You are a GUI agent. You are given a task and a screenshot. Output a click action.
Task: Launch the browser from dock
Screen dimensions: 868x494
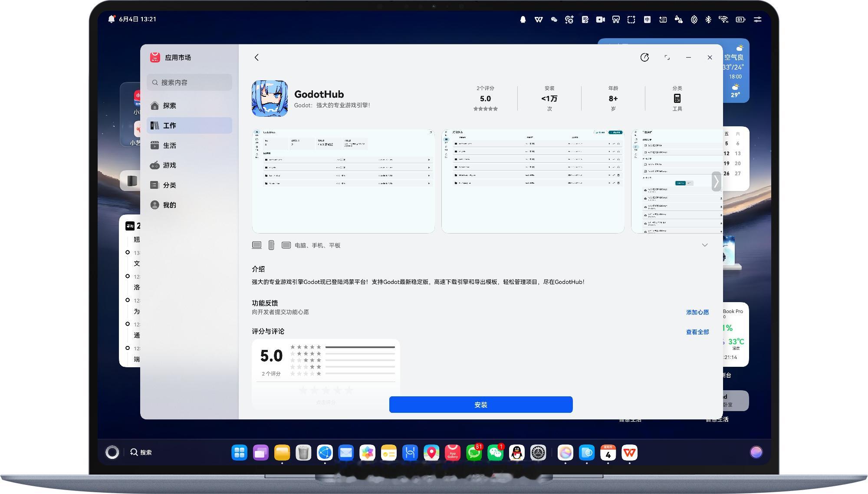pyautogui.click(x=325, y=453)
